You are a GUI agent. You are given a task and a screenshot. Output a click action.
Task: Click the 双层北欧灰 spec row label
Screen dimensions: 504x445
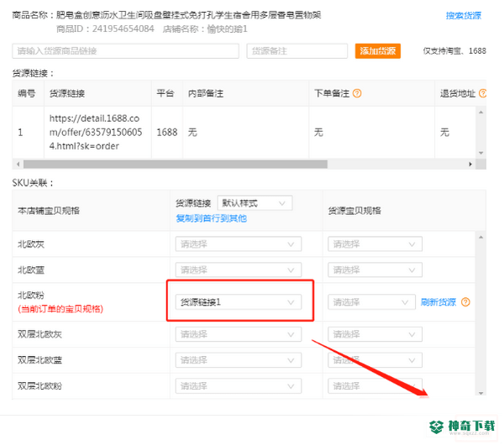(39, 334)
